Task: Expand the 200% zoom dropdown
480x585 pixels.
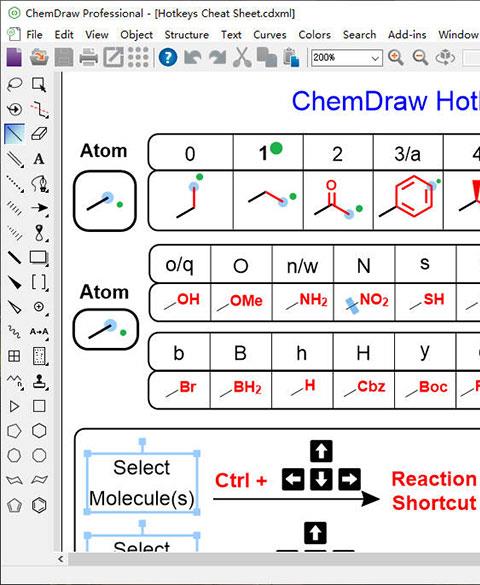Action: (375, 58)
